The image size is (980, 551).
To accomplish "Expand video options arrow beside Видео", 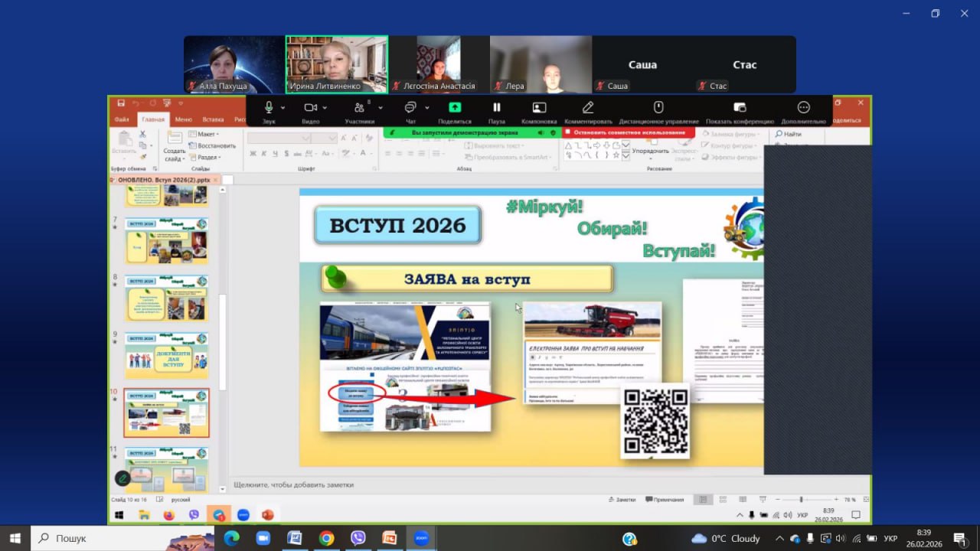I will 325,108.
